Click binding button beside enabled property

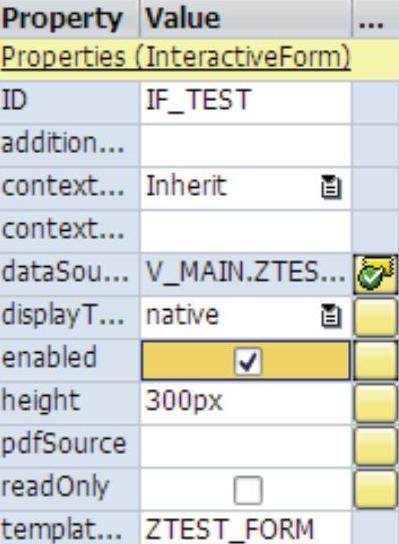point(375,360)
